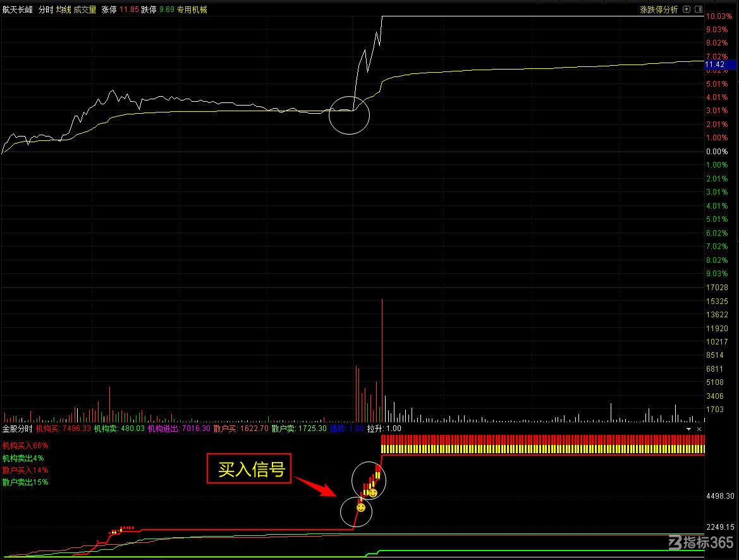Click the tallest red volume bar

(382, 360)
